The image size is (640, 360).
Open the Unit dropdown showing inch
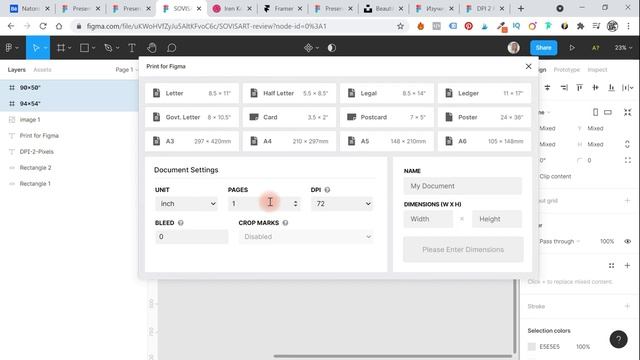[x=186, y=204]
